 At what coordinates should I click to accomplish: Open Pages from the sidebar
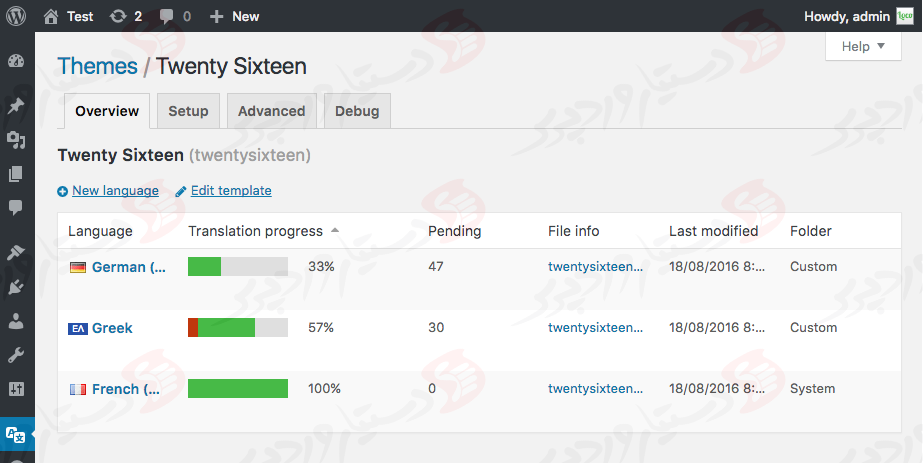click(x=16, y=174)
